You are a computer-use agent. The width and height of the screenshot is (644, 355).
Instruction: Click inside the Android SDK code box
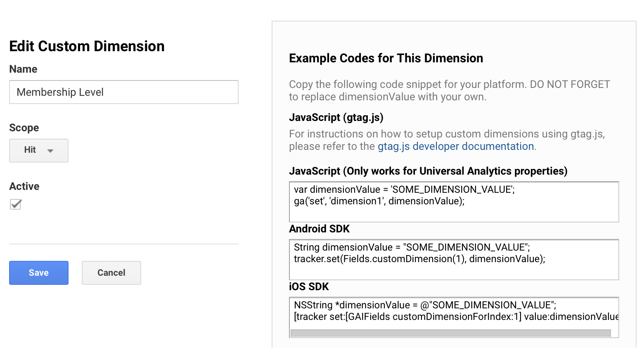(454, 260)
